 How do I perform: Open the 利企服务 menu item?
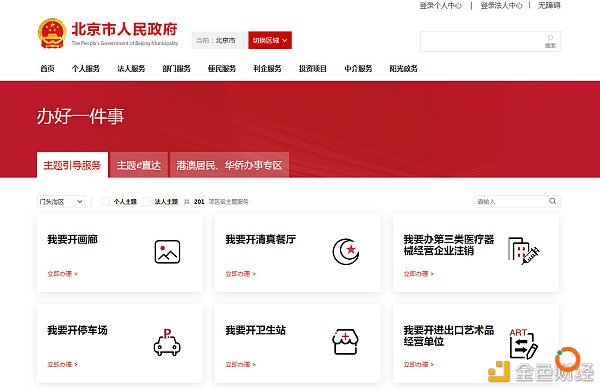pyautogui.click(x=267, y=68)
